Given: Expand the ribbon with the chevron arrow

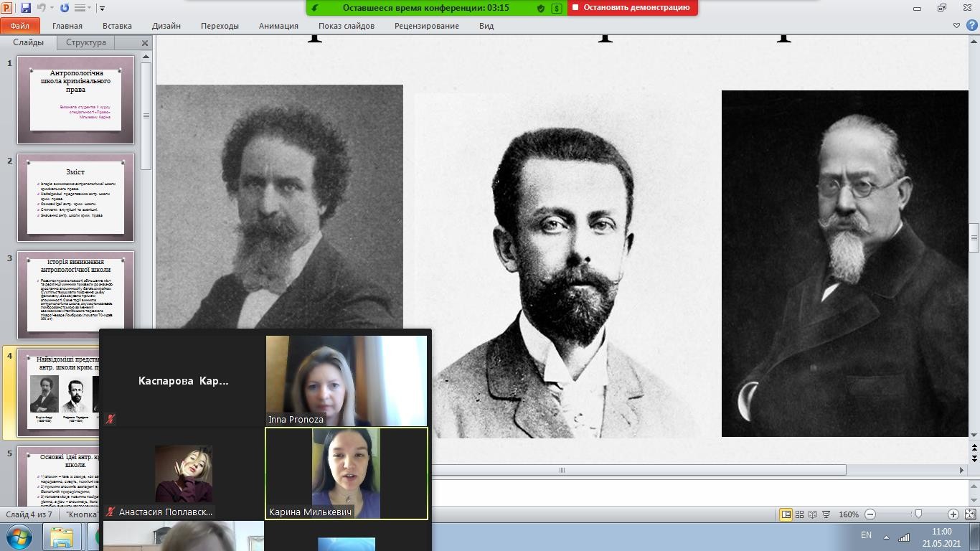Looking at the screenshot, I should [x=956, y=26].
